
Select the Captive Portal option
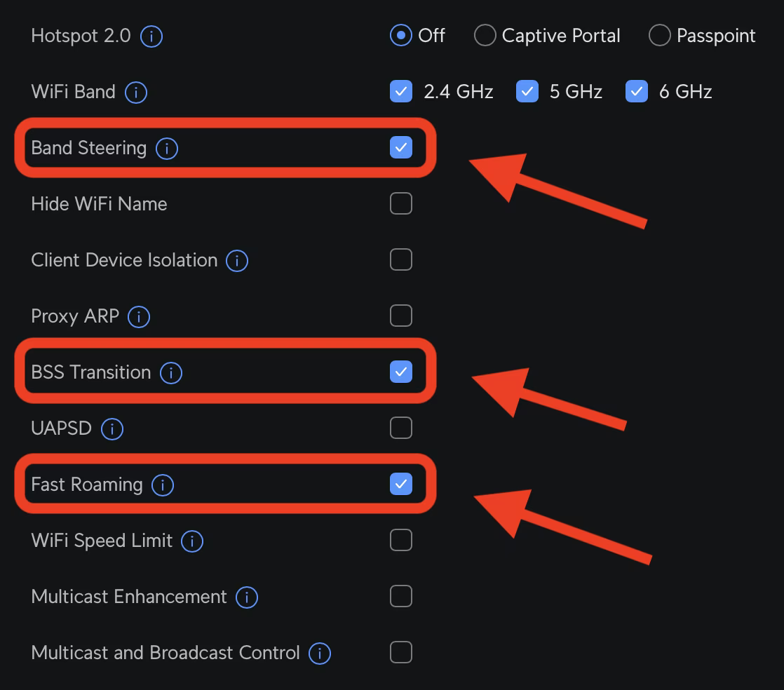coord(485,35)
